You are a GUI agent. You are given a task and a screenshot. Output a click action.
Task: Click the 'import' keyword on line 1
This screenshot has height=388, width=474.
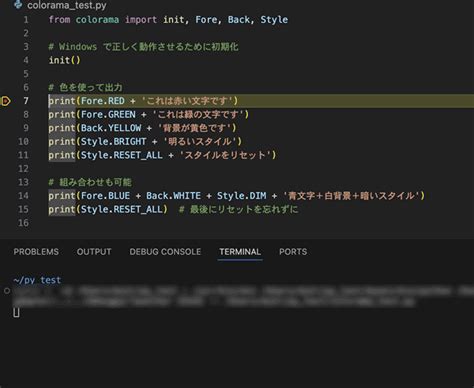(141, 20)
